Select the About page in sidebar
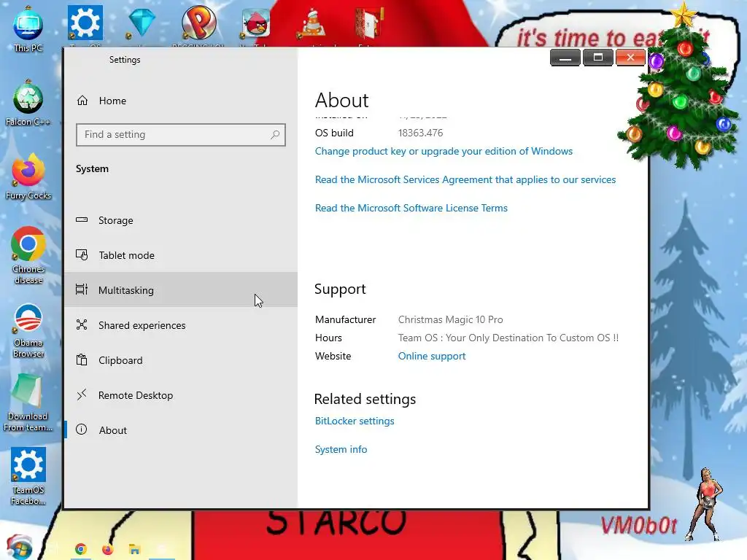The image size is (747, 560). coord(181,429)
